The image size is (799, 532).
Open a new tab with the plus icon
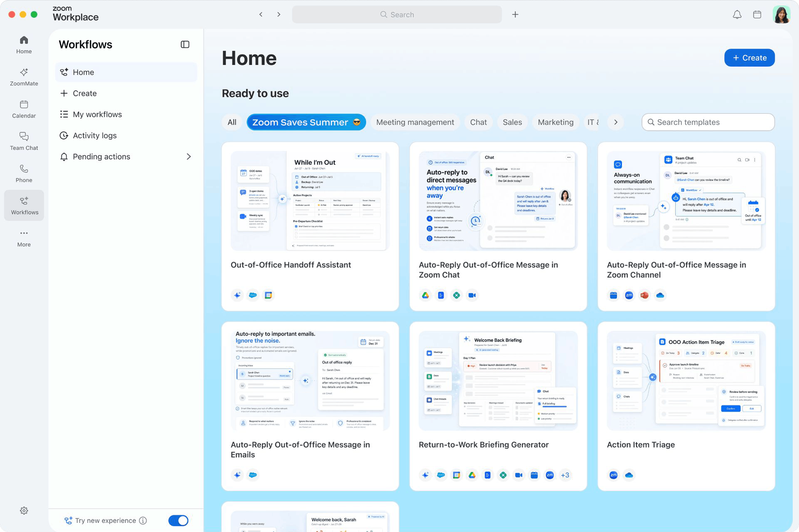tap(515, 14)
